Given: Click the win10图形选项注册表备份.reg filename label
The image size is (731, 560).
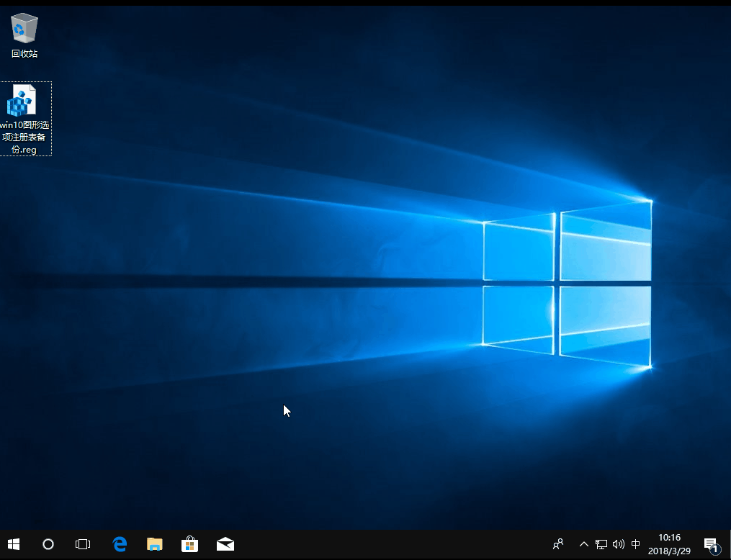Looking at the screenshot, I should tap(24, 137).
